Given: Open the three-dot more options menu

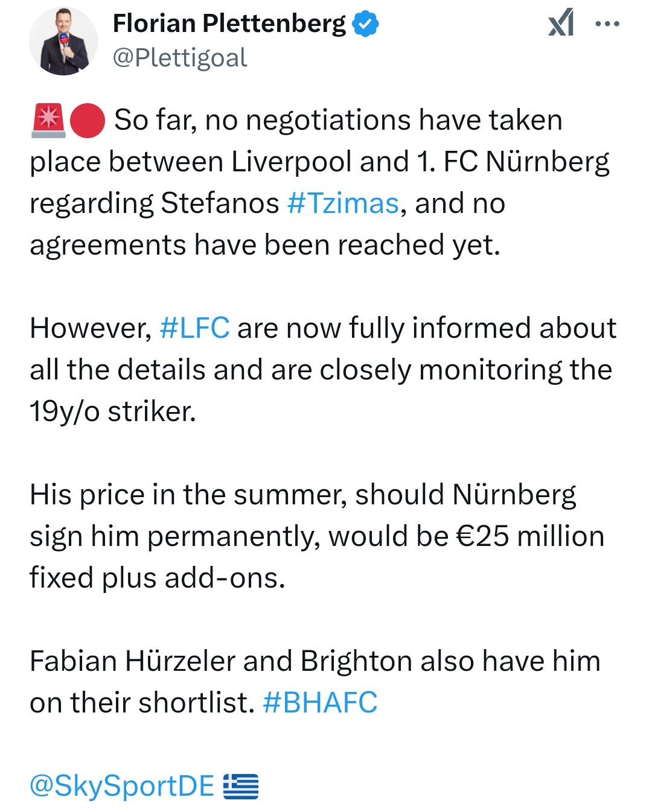Looking at the screenshot, I should tap(607, 24).
